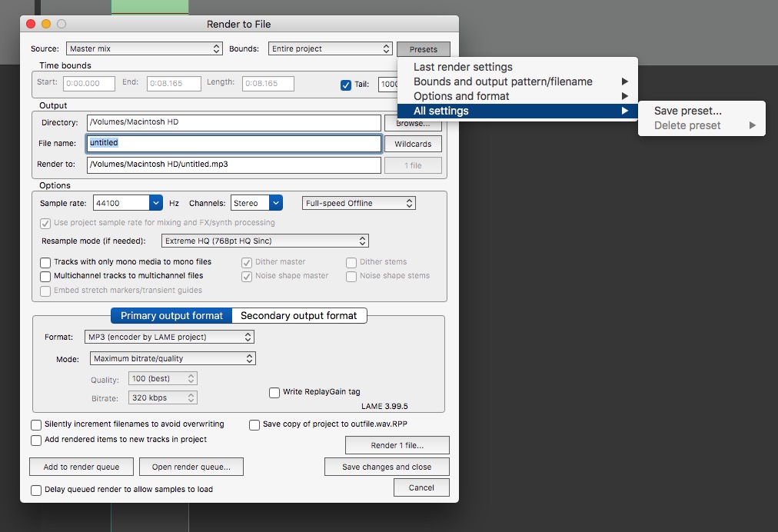Switch to Secondary output format tab

299,316
